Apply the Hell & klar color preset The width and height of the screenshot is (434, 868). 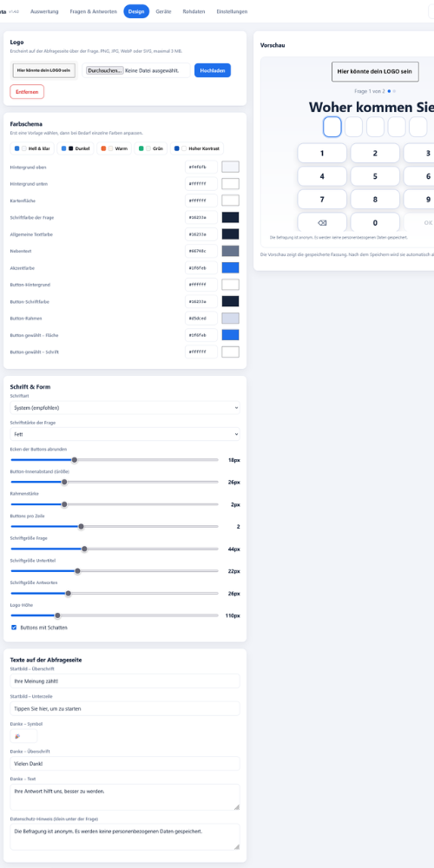[x=32, y=148]
